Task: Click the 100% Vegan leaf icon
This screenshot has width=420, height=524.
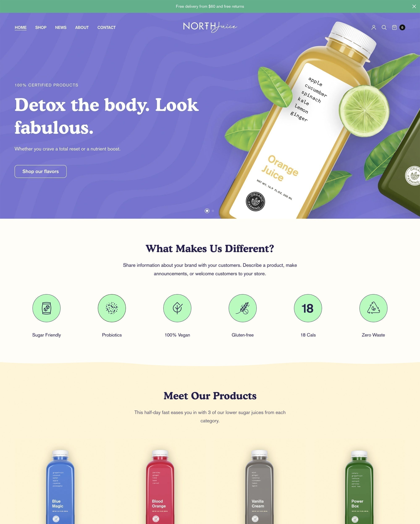Action: coord(177,308)
